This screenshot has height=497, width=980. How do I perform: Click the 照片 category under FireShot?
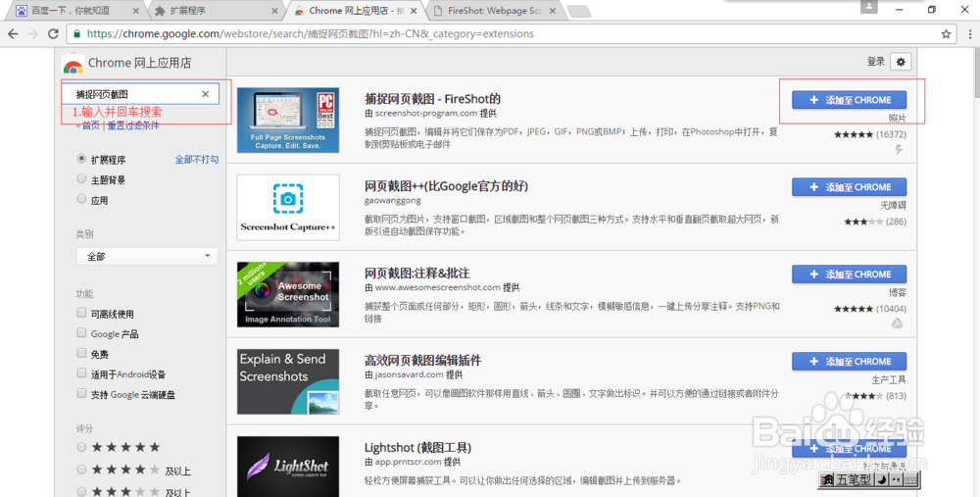click(x=897, y=119)
